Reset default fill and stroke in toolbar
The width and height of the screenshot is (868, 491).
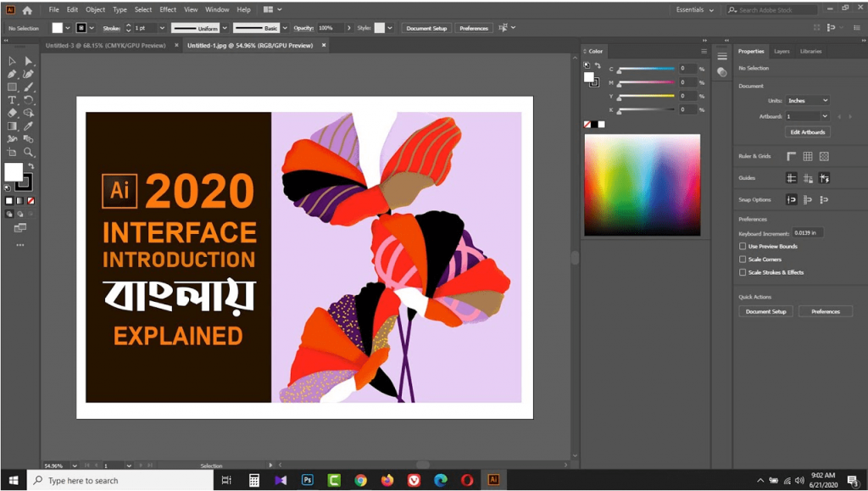coord(8,188)
